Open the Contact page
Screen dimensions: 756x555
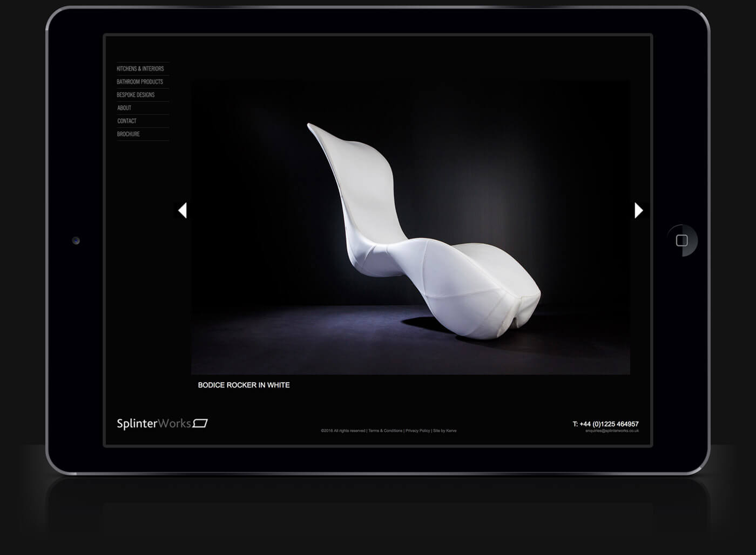(x=127, y=121)
